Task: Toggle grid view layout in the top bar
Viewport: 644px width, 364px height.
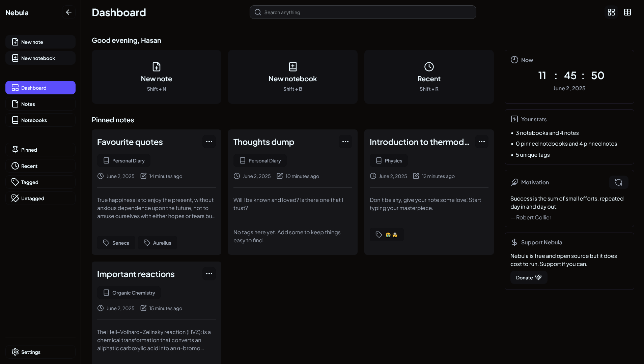Action: [611, 12]
